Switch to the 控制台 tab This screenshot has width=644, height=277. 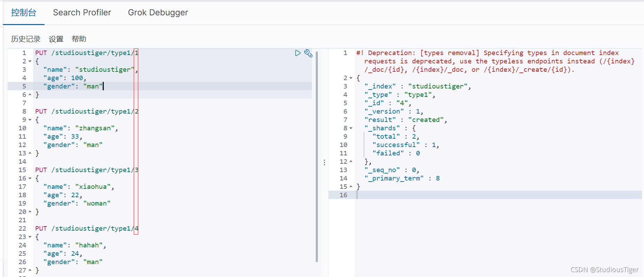tap(24, 13)
